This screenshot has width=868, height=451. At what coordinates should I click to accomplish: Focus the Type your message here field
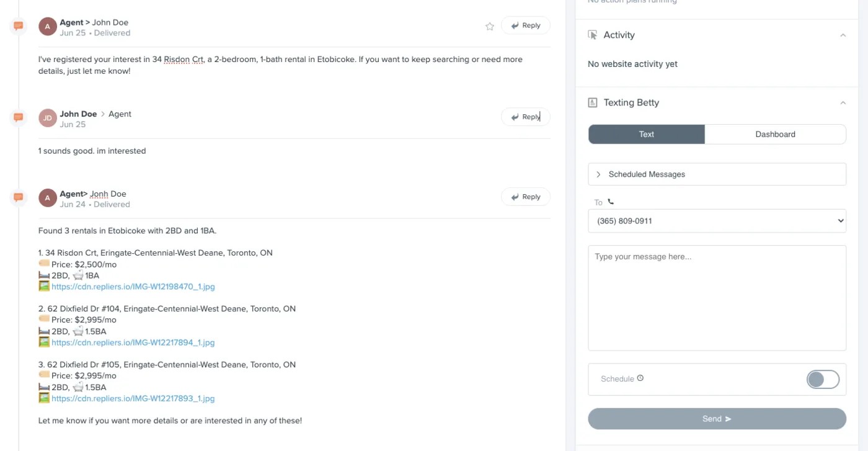(717, 298)
